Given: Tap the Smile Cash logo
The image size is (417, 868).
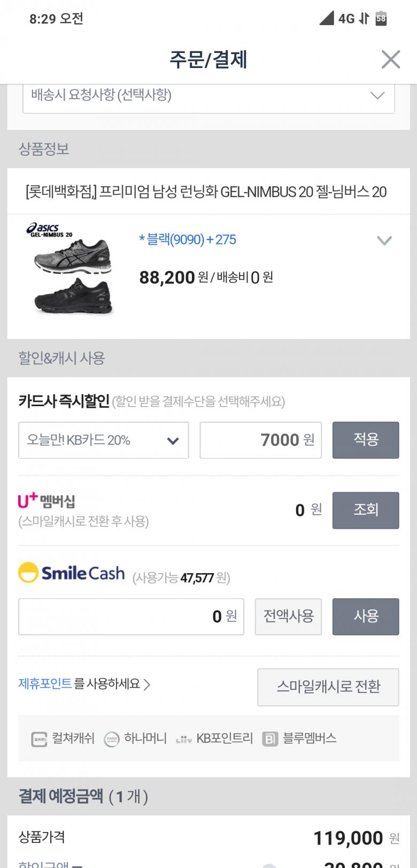Looking at the screenshot, I should pos(72,573).
